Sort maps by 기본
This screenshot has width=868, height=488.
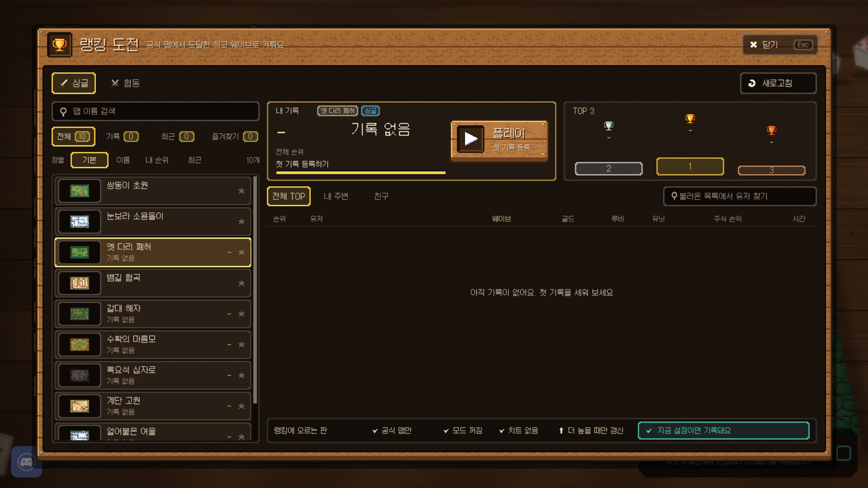coord(90,160)
